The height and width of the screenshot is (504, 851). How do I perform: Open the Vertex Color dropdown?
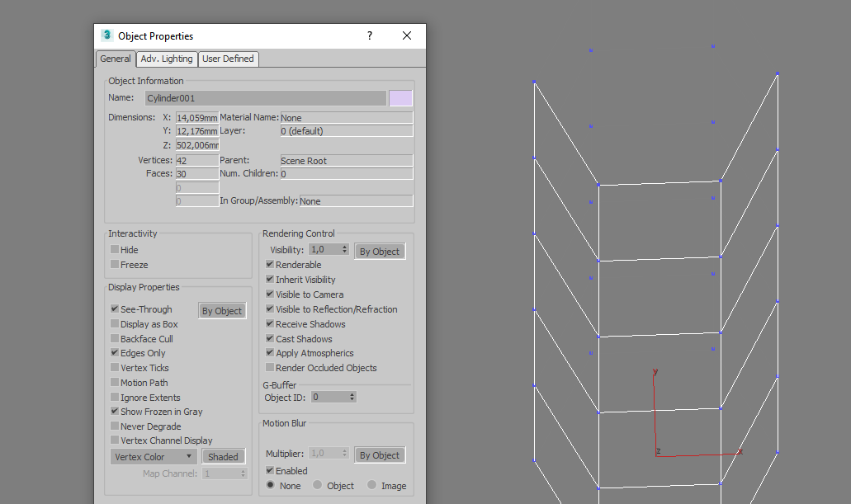click(154, 457)
